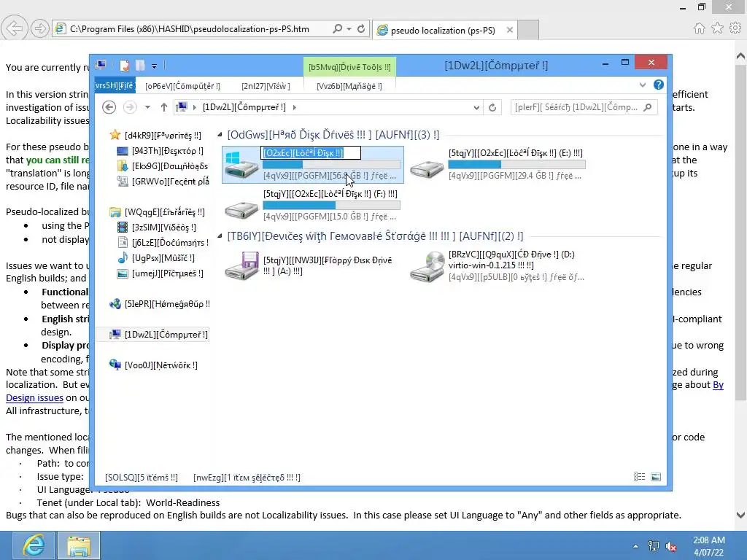Click the Search Computer input field
This screenshot has height=560, width=747.
(x=584, y=107)
